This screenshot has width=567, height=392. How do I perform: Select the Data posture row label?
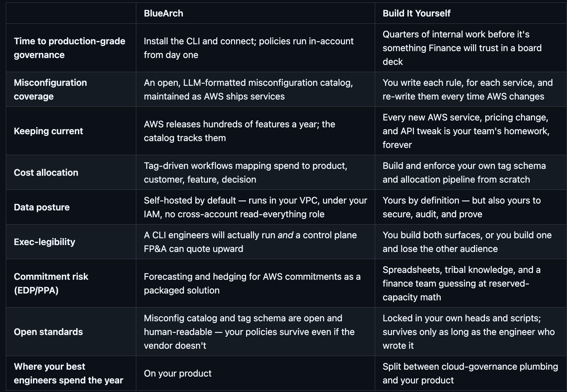pyautogui.click(x=42, y=207)
